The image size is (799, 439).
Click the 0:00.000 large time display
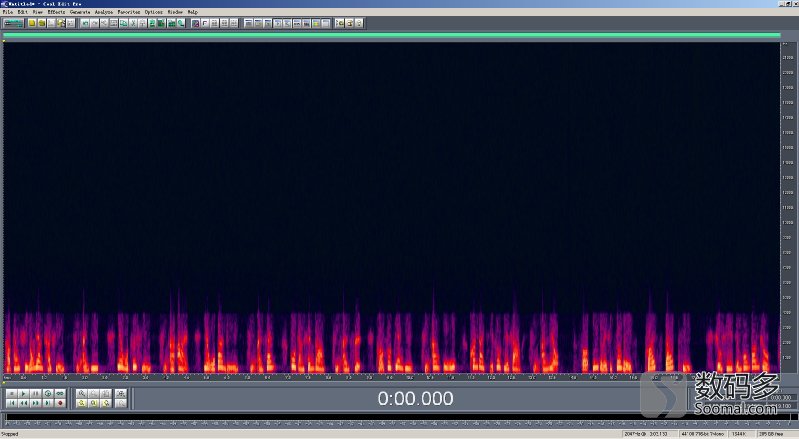(x=415, y=398)
